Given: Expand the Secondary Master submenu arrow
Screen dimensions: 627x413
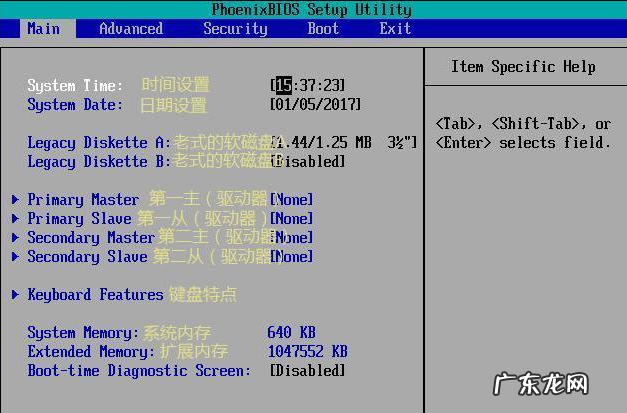Looking at the screenshot, I should point(16,238).
